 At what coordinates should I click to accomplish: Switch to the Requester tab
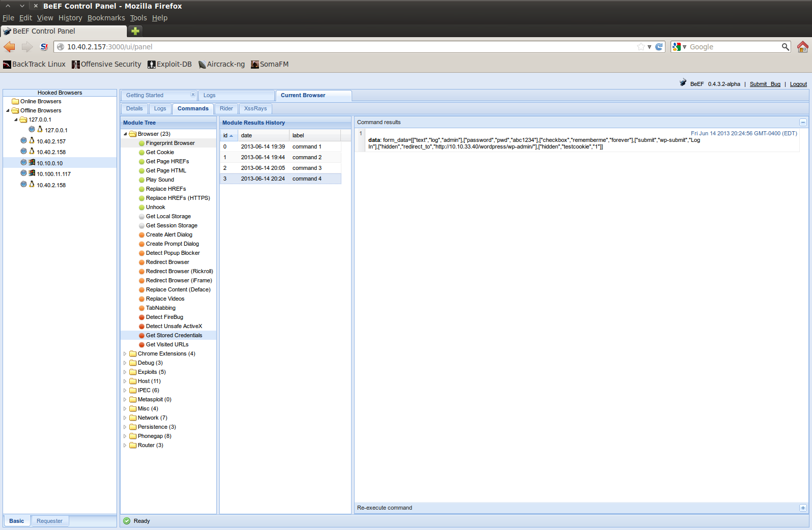49,521
